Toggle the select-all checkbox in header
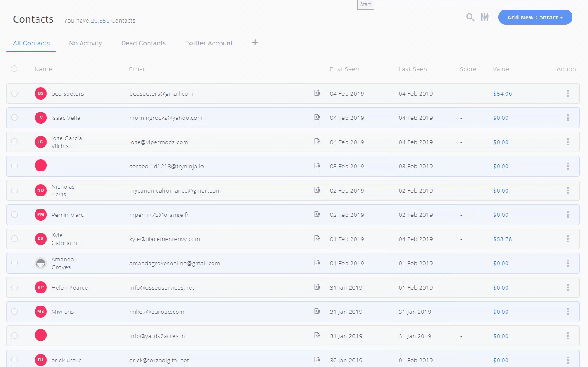This screenshot has width=588, height=367. pyautogui.click(x=14, y=68)
